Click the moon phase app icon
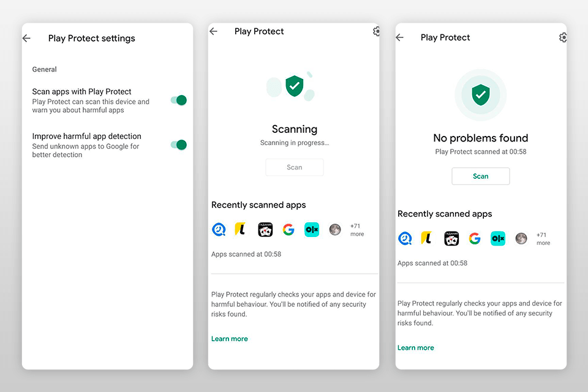This screenshot has width=588, height=392. click(335, 229)
